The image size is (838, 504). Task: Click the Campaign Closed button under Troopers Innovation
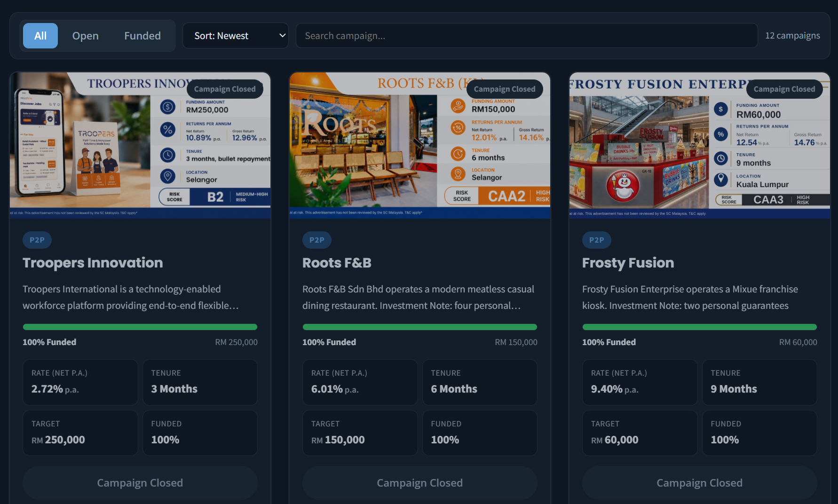pos(140,483)
